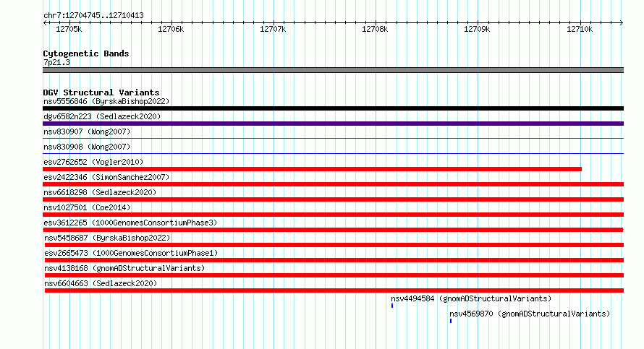Click the 12707k ruler tick label
This screenshot has width=644, height=349.
(x=273, y=29)
